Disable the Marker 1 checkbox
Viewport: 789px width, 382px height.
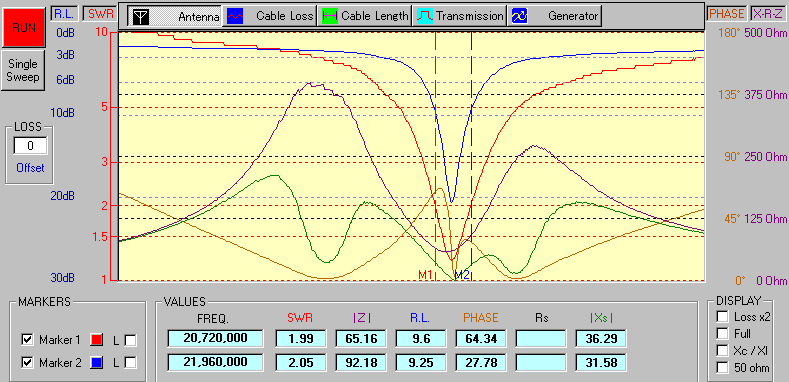coord(27,340)
